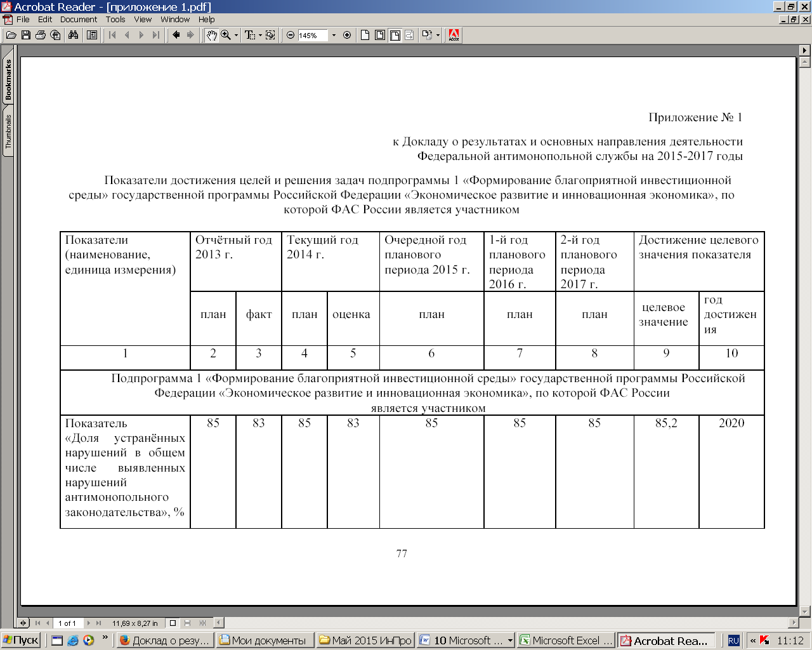The width and height of the screenshot is (812, 650).
Task: Click the Adobe logo icon in the toolbar
Action: 454,36
